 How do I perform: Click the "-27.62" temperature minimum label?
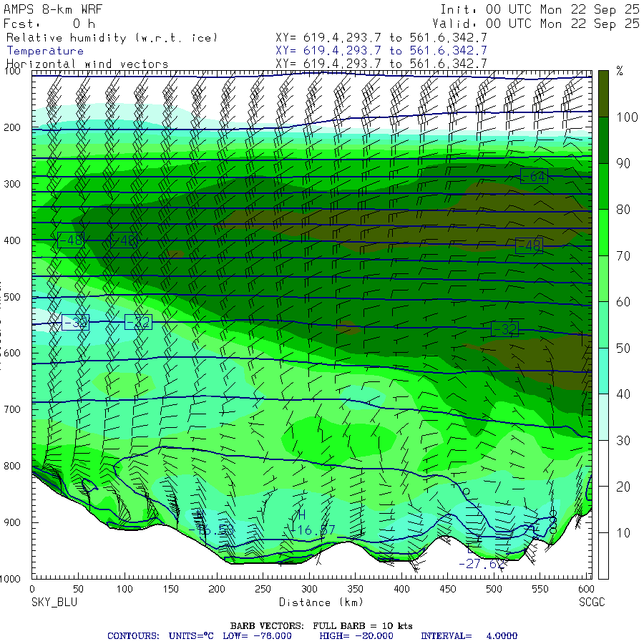pos(481,564)
